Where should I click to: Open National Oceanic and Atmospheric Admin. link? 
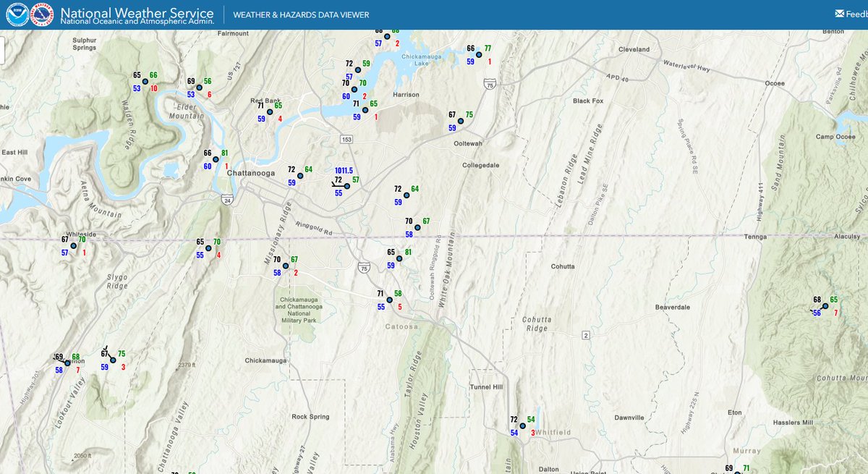[x=137, y=22]
